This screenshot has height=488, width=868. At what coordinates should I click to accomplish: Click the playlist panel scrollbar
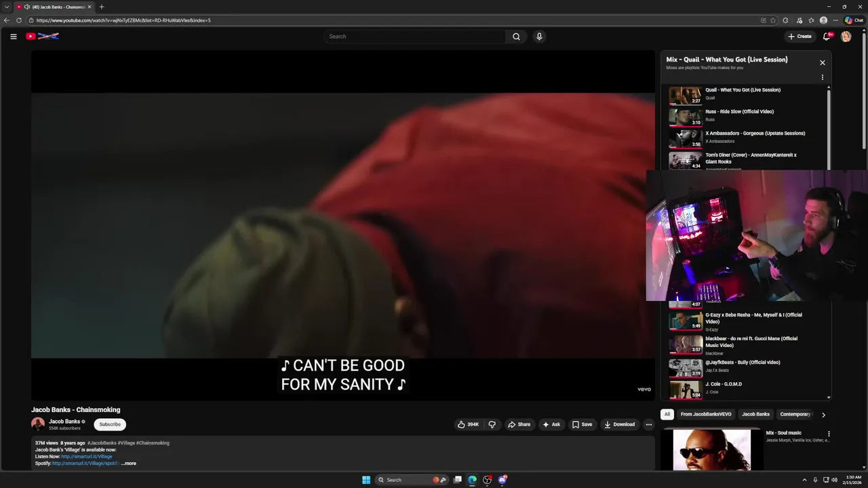(829, 129)
